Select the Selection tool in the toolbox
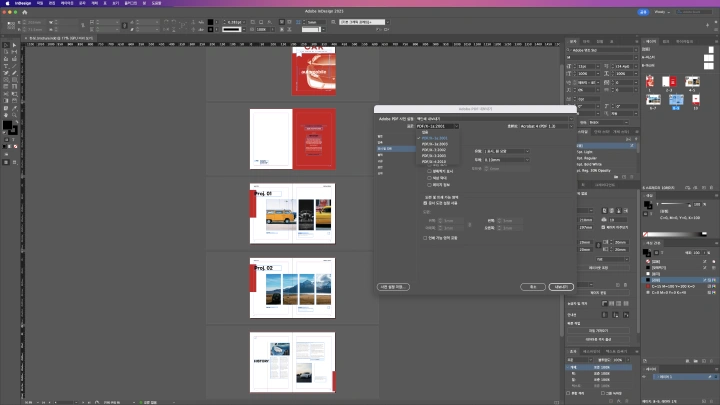The width and height of the screenshot is (720, 405). 6,45
